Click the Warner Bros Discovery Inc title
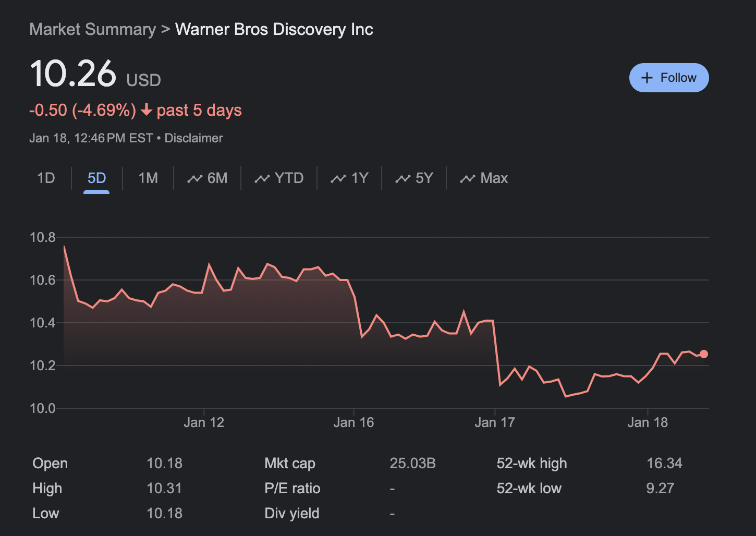 [274, 30]
